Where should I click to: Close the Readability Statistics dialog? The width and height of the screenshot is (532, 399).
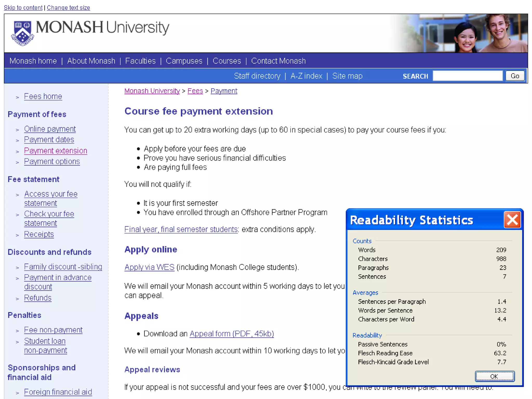(x=512, y=220)
